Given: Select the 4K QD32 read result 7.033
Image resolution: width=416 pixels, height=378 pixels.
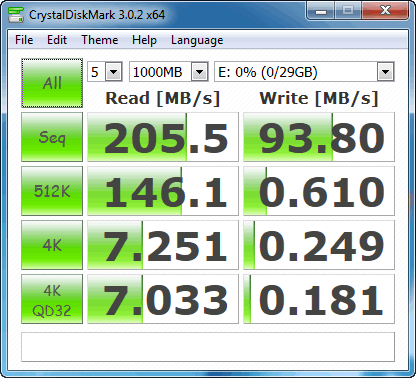Looking at the screenshot, I should click(x=163, y=299).
